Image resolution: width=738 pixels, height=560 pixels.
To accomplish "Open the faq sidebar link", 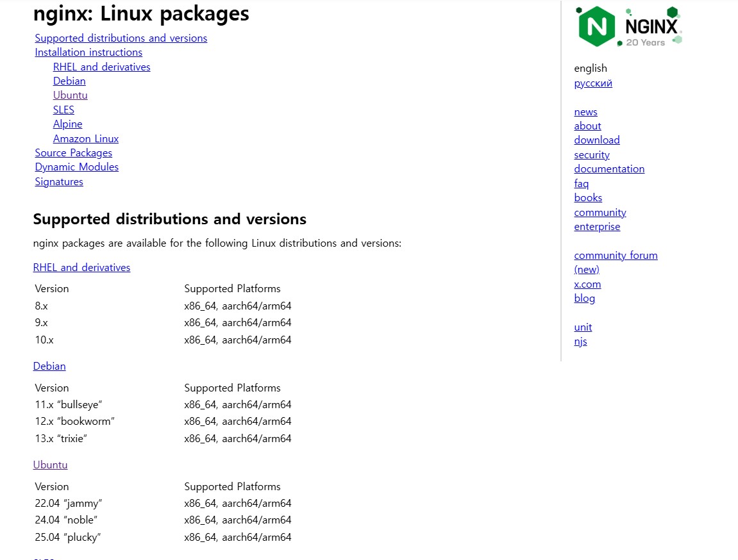I will click(x=582, y=183).
